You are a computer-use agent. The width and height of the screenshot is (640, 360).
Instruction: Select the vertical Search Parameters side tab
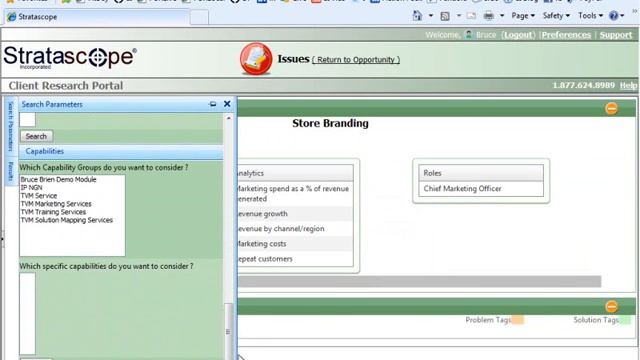(11, 127)
